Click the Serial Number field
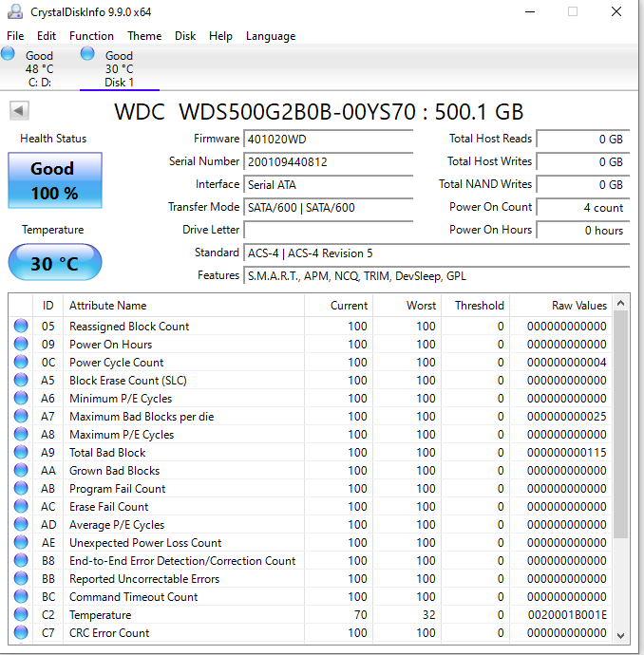 click(328, 161)
